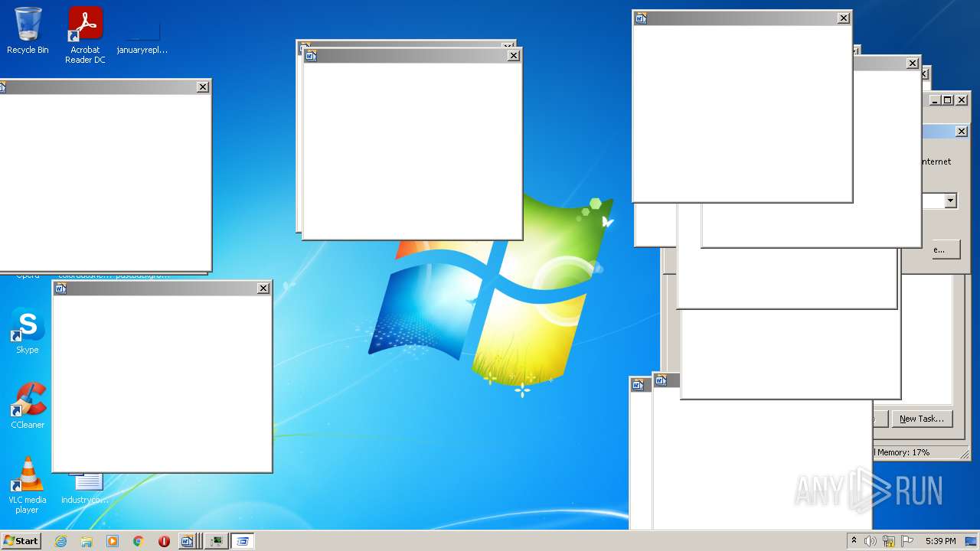Close the blank window overlapping Task Manager
Viewport: 980px width, 551px height.
click(x=913, y=64)
